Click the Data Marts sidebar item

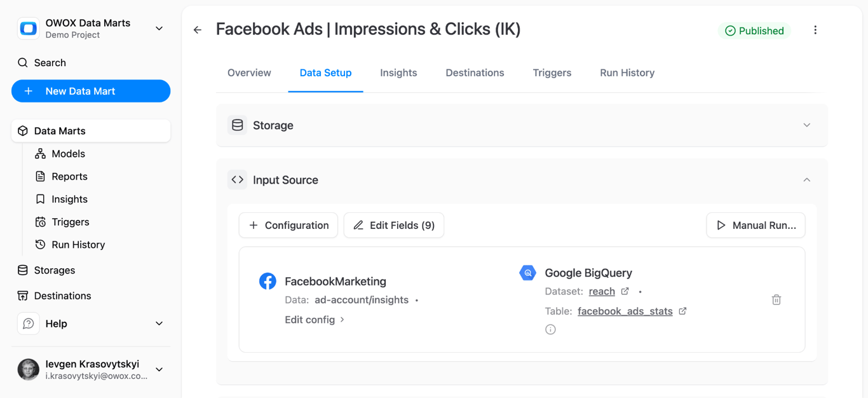click(91, 131)
